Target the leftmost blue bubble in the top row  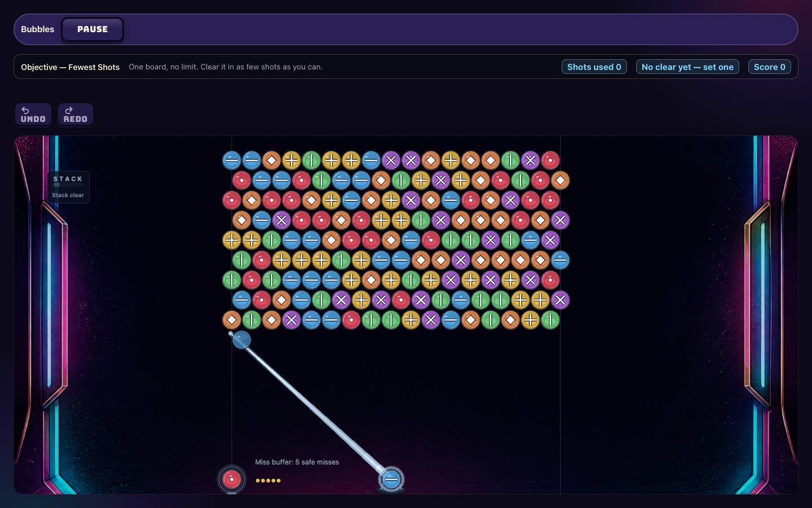tap(232, 160)
